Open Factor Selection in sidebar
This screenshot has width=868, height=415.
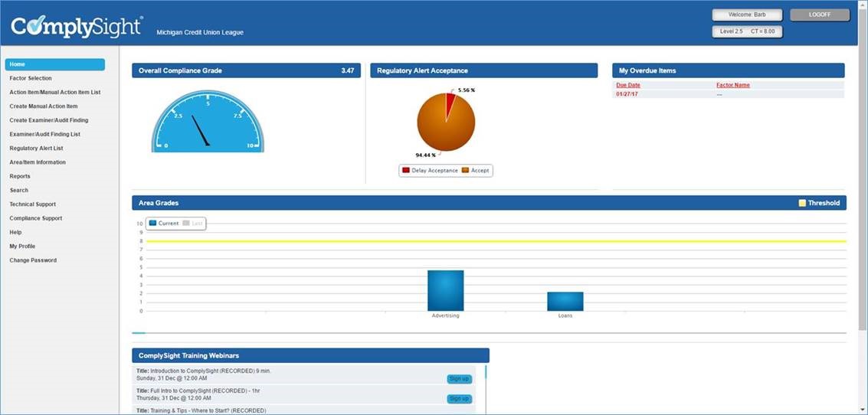(31, 79)
